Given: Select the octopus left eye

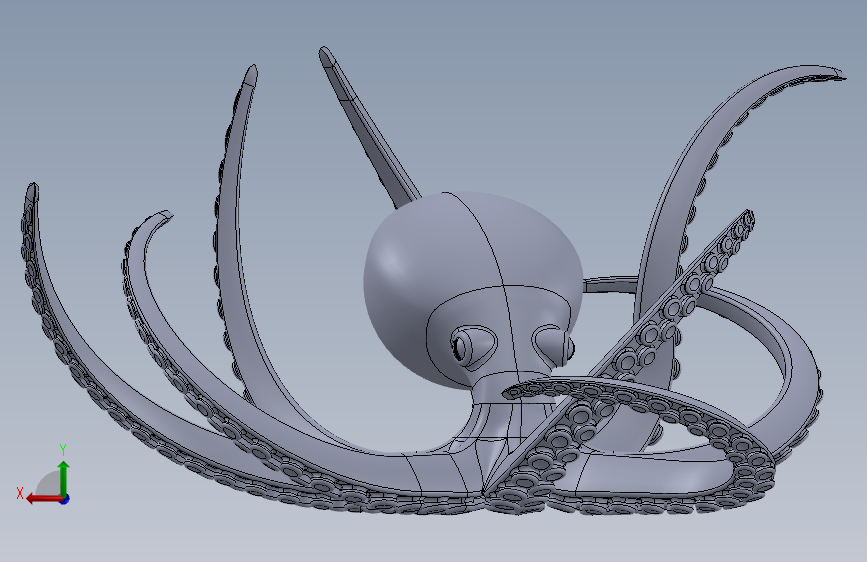Looking at the screenshot, I should 473,346.
